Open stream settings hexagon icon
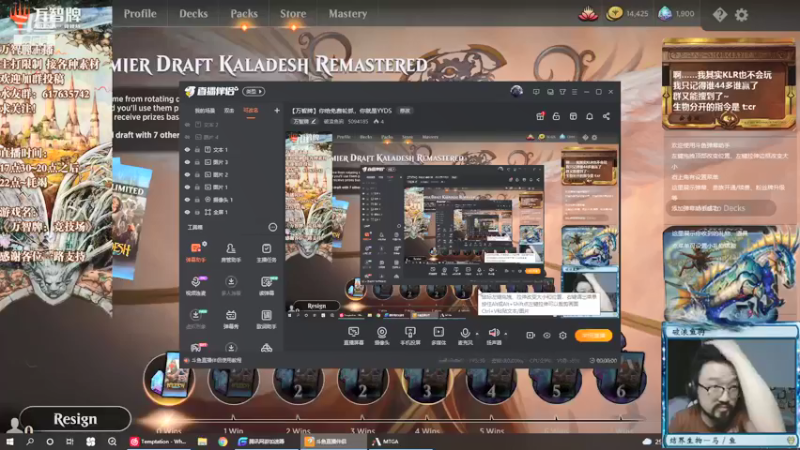Screen dimensions: 800x450 click(x=563, y=335)
